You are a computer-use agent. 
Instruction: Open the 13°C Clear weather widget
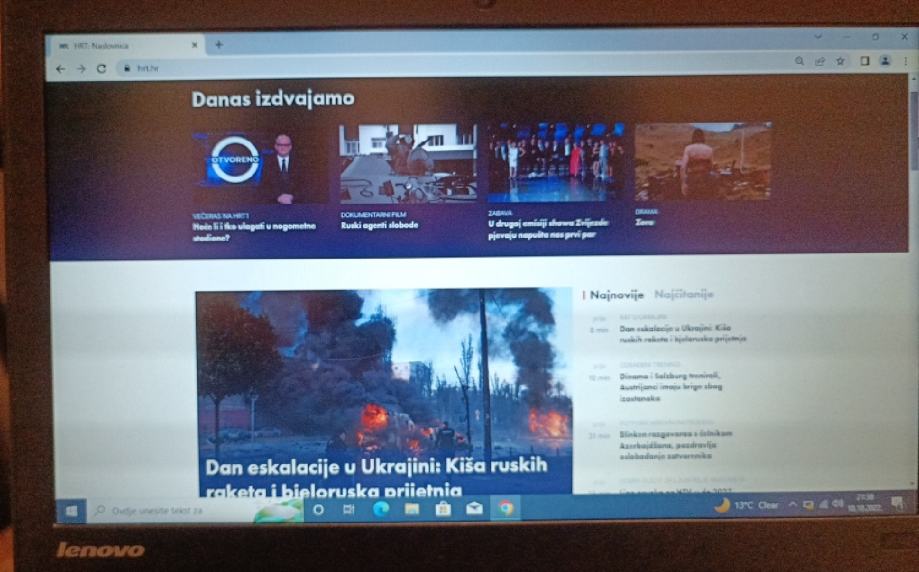[746, 505]
